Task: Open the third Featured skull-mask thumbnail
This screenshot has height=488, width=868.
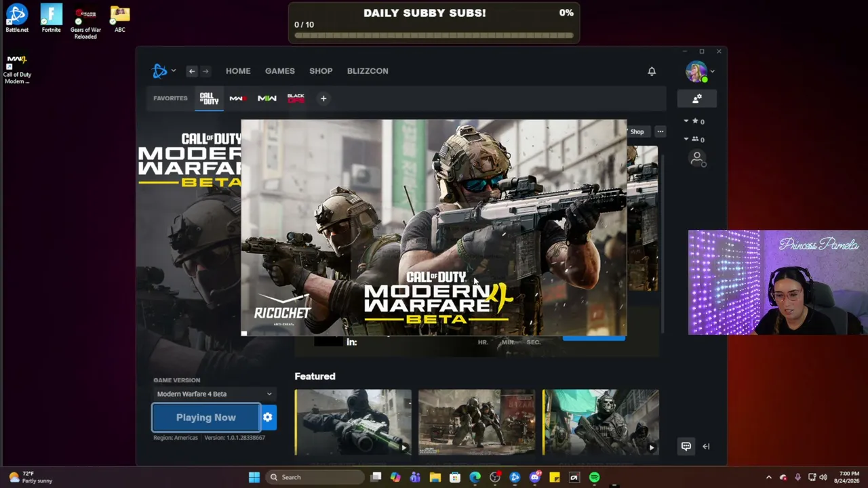Action: (x=601, y=422)
